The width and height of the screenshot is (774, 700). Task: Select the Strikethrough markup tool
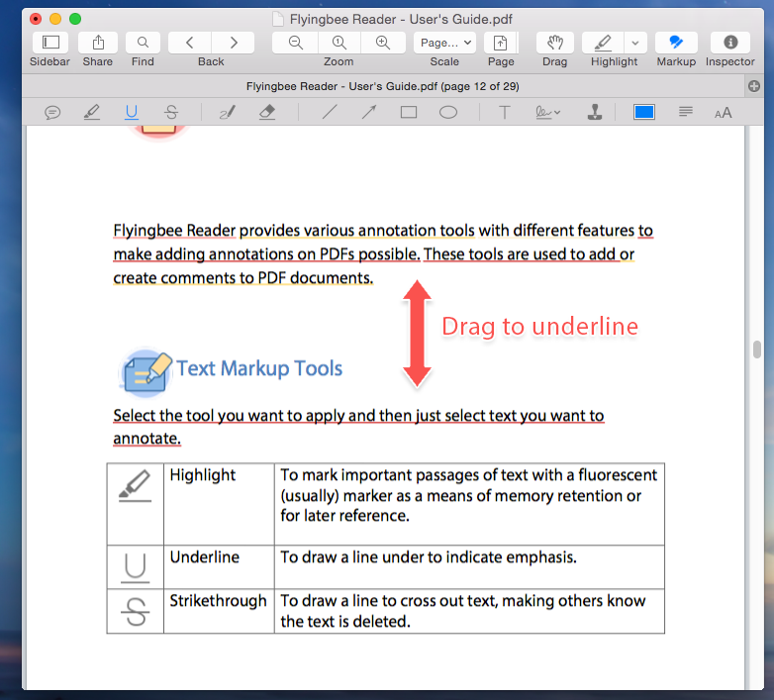[x=171, y=112]
